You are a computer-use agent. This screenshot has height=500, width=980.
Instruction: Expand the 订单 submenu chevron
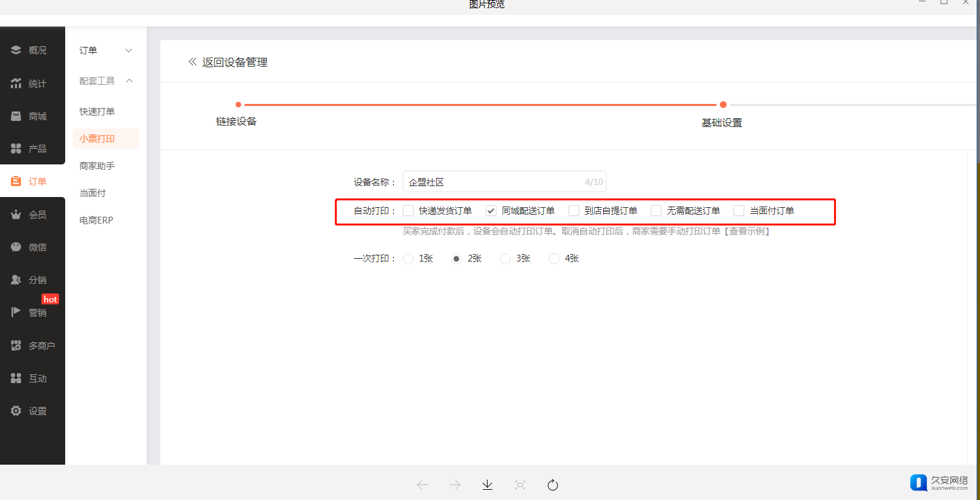point(129,51)
